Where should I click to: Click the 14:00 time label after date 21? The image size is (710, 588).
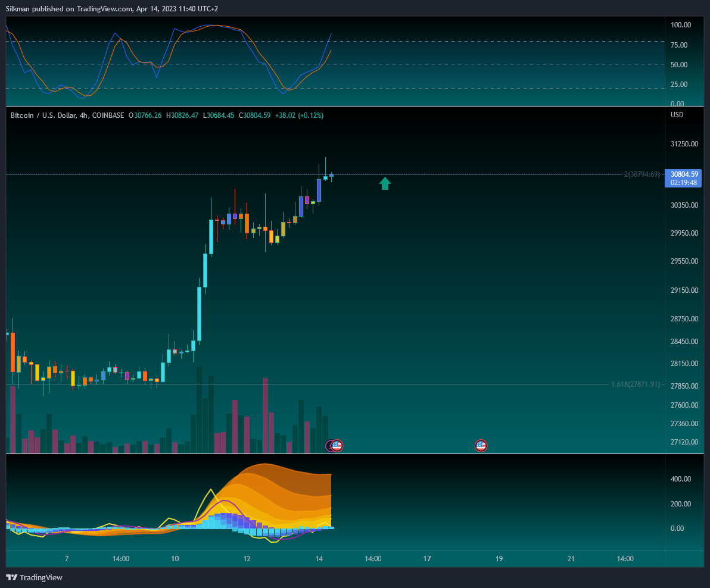pyautogui.click(x=625, y=559)
